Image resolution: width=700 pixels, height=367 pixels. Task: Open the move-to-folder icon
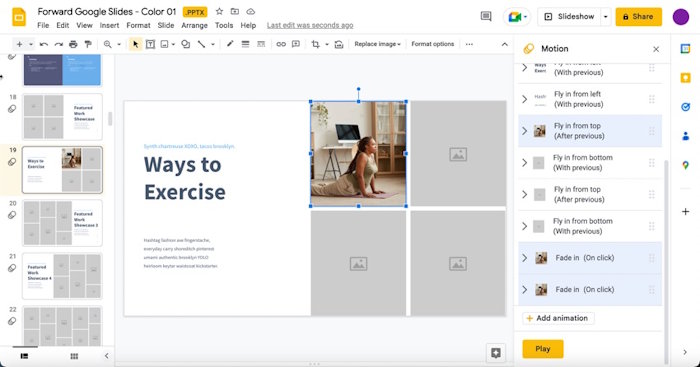click(235, 12)
